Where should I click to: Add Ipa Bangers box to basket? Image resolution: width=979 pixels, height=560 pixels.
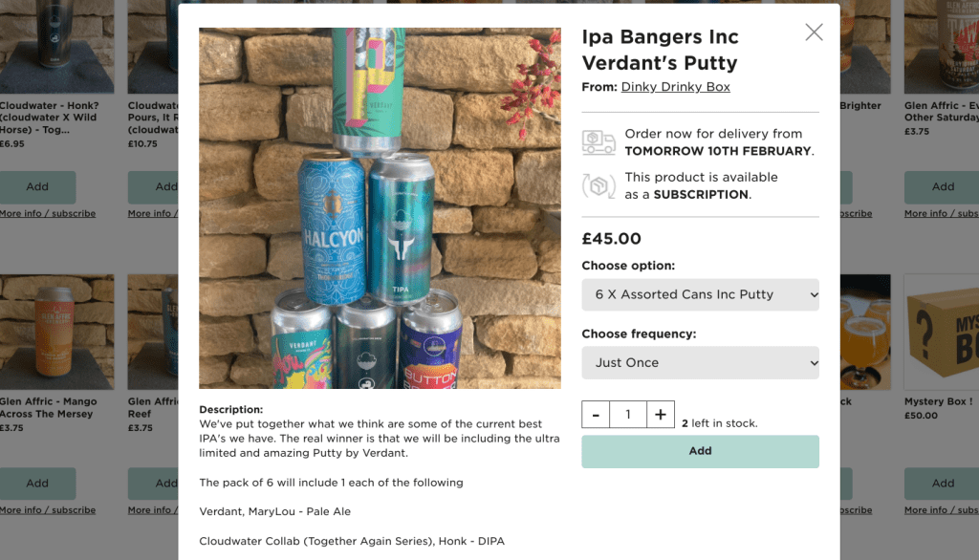(x=700, y=451)
